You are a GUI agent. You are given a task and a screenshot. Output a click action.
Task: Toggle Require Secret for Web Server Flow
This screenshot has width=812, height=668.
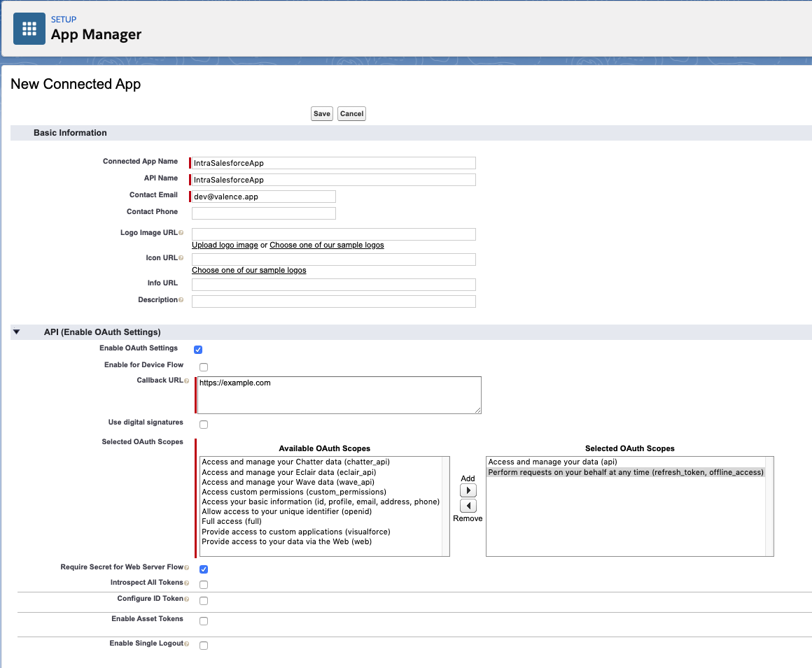point(204,569)
